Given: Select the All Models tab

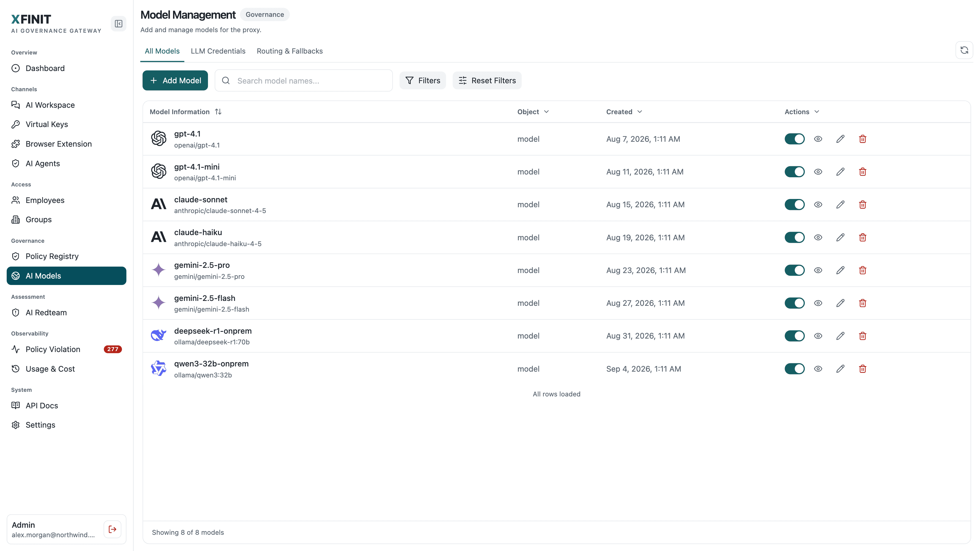Looking at the screenshot, I should 162,51.
